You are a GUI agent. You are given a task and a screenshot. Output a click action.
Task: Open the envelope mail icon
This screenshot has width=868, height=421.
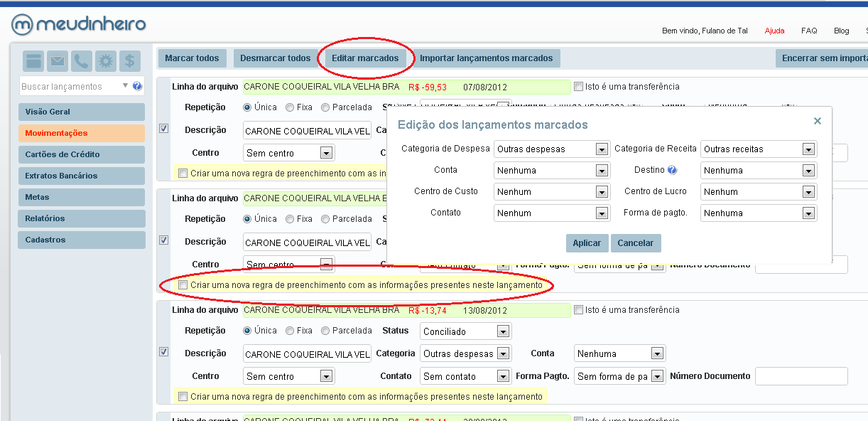point(58,62)
